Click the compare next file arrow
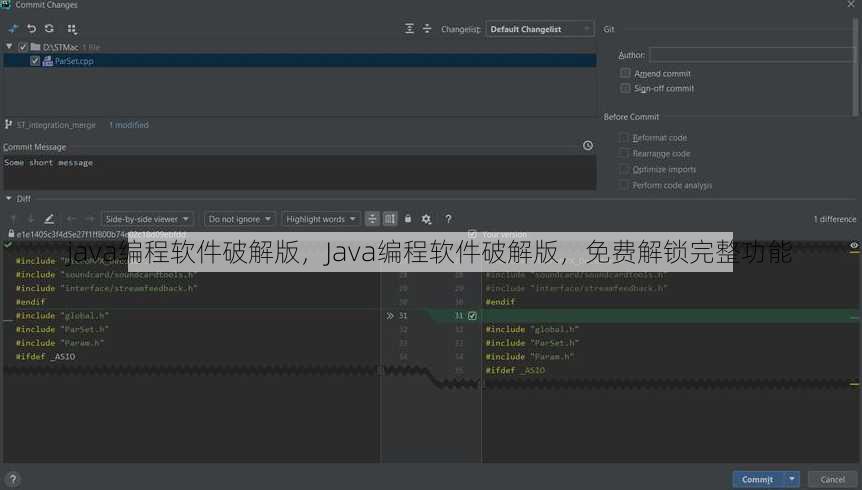This screenshot has height=490, width=862. [x=90, y=219]
